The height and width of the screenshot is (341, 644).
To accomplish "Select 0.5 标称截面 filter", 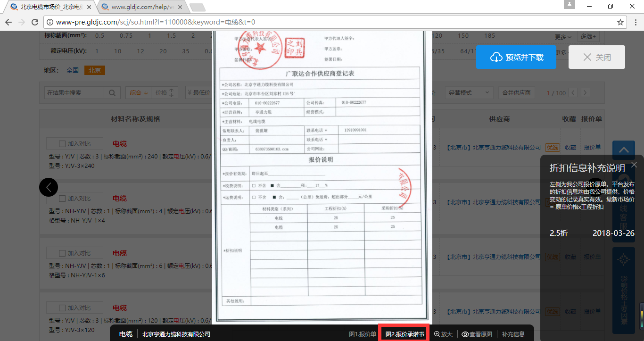I will coord(100,36).
